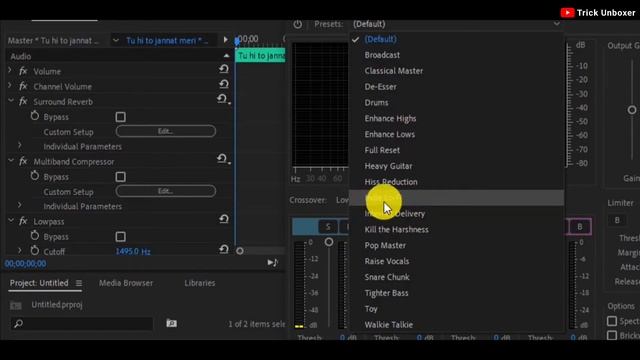Screen dimensions: 640x360
Task: Expand the Volume effect properties
Action: [x=10, y=71]
